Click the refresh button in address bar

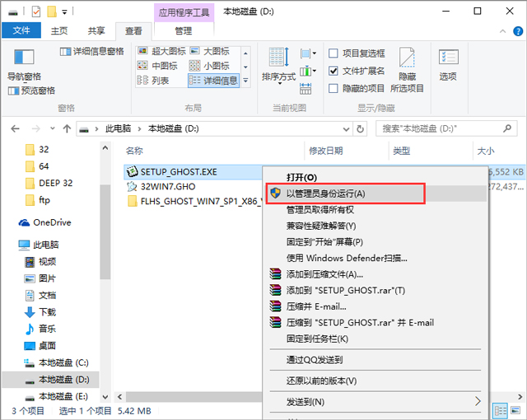pyautogui.click(x=360, y=129)
